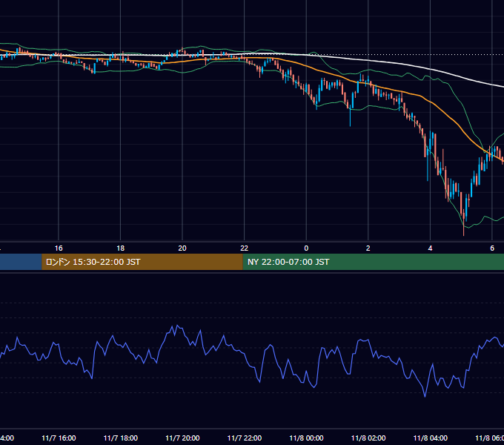Click the 22 hour axis label

point(245,248)
